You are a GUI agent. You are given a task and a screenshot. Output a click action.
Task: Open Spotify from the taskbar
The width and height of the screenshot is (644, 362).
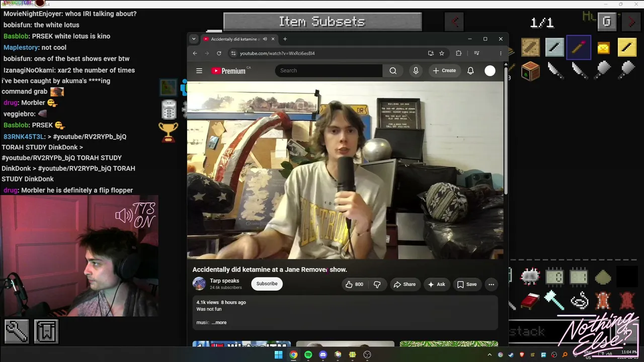pyautogui.click(x=308, y=354)
